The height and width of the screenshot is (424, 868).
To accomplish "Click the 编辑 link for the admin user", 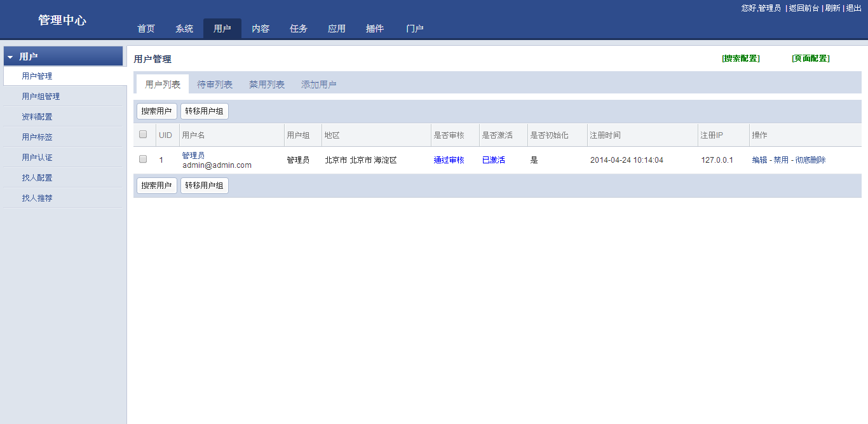I will point(759,160).
